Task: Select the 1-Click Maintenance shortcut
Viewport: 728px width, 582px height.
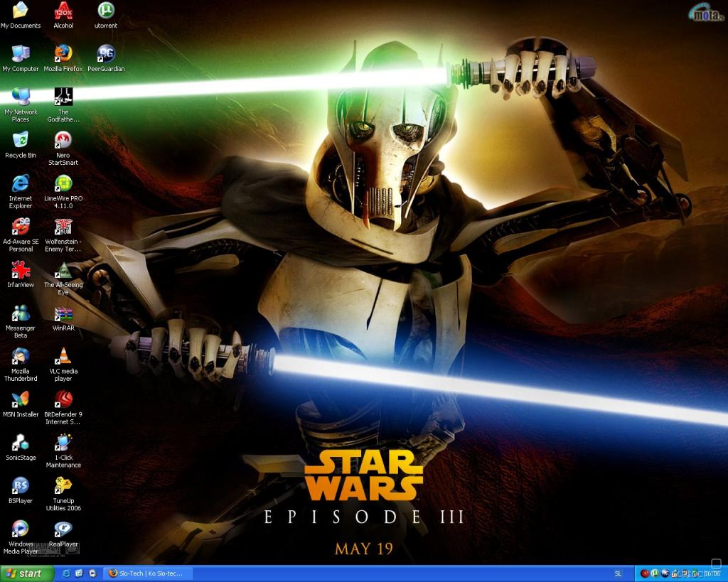Action: click(63, 451)
